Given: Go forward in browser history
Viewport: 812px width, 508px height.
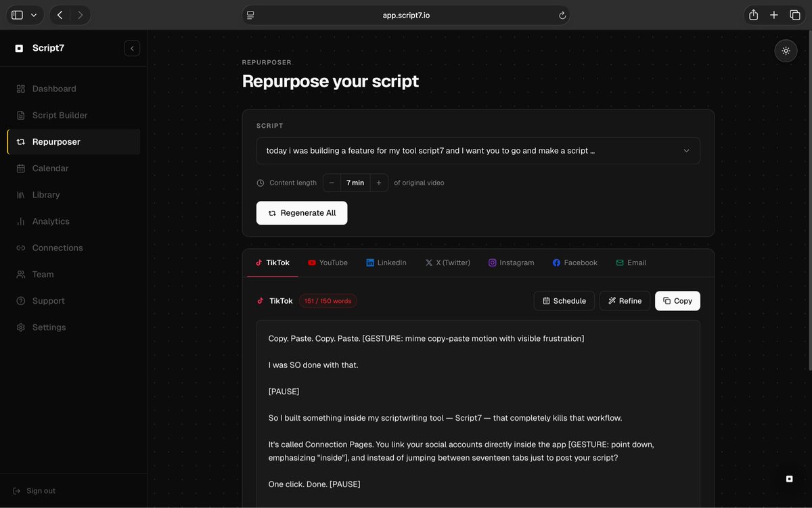Looking at the screenshot, I should (81, 15).
